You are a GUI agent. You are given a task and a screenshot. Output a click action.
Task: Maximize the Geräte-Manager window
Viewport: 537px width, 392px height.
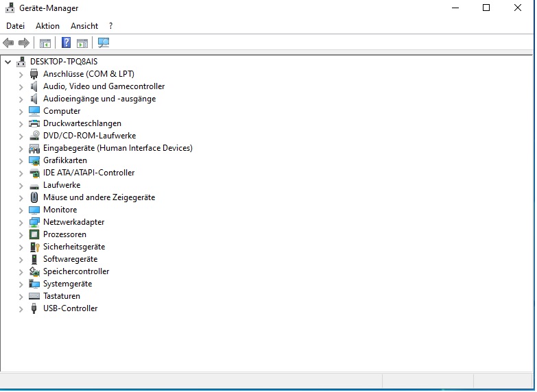click(486, 8)
